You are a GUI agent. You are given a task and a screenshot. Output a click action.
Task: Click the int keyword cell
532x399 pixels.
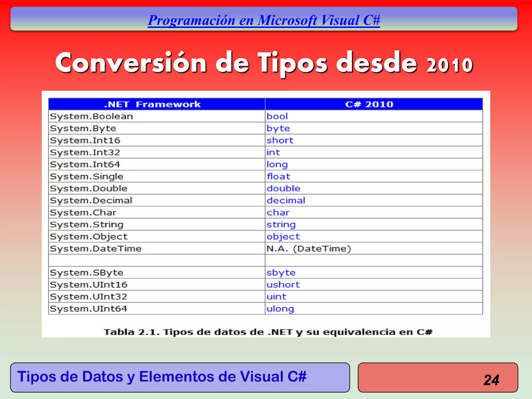coord(374,152)
